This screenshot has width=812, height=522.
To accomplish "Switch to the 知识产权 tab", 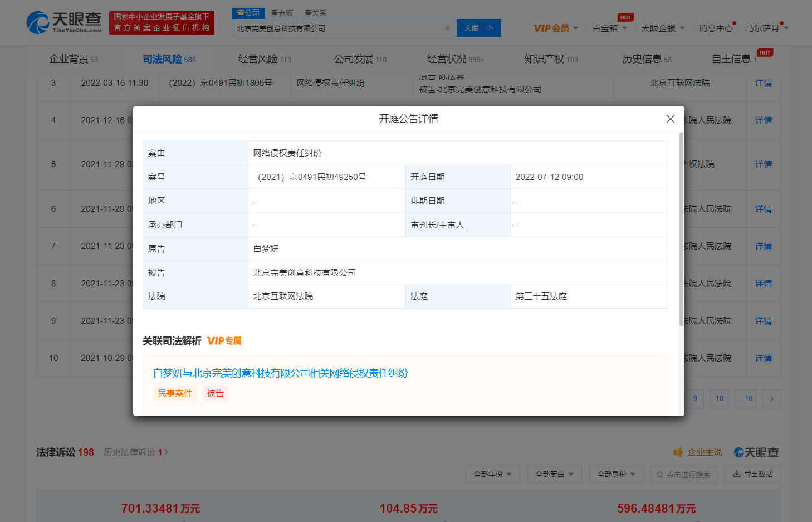I will [551, 59].
